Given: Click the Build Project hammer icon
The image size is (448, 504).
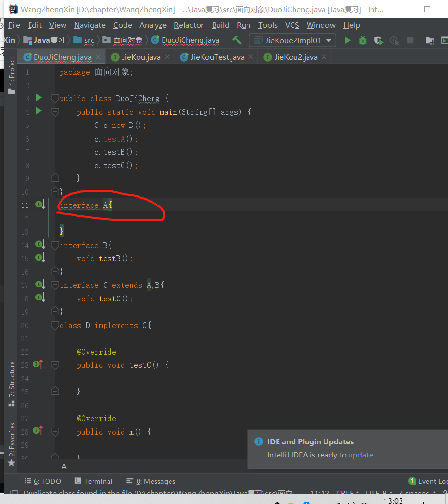Looking at the screenshot, I should [x=237, y=40].
